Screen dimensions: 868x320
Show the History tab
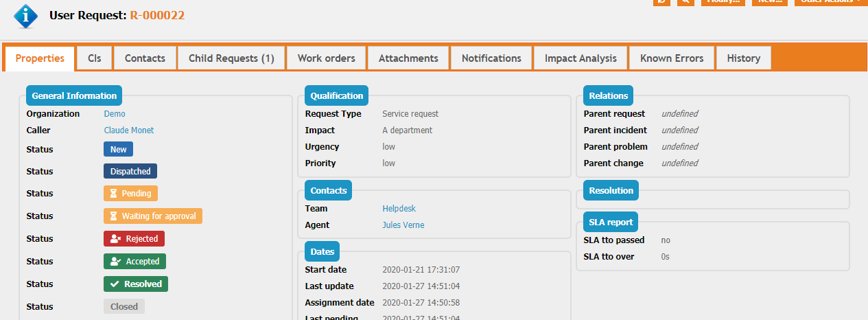(x=743, y=58)
